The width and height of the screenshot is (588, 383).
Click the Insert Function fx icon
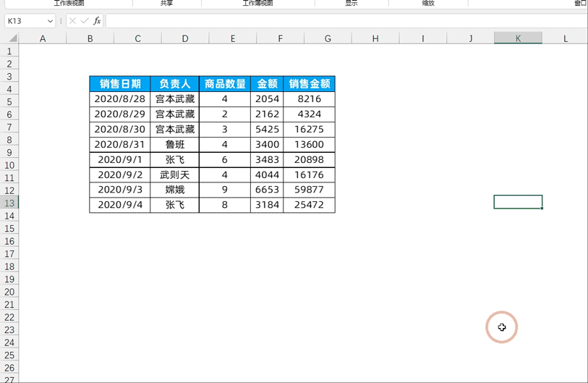(97, 21)
